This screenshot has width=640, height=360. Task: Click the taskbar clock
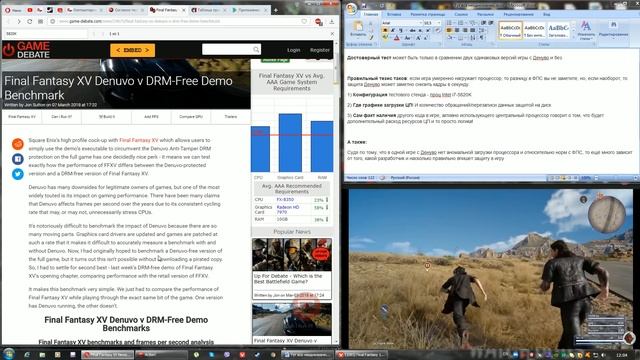621,355
